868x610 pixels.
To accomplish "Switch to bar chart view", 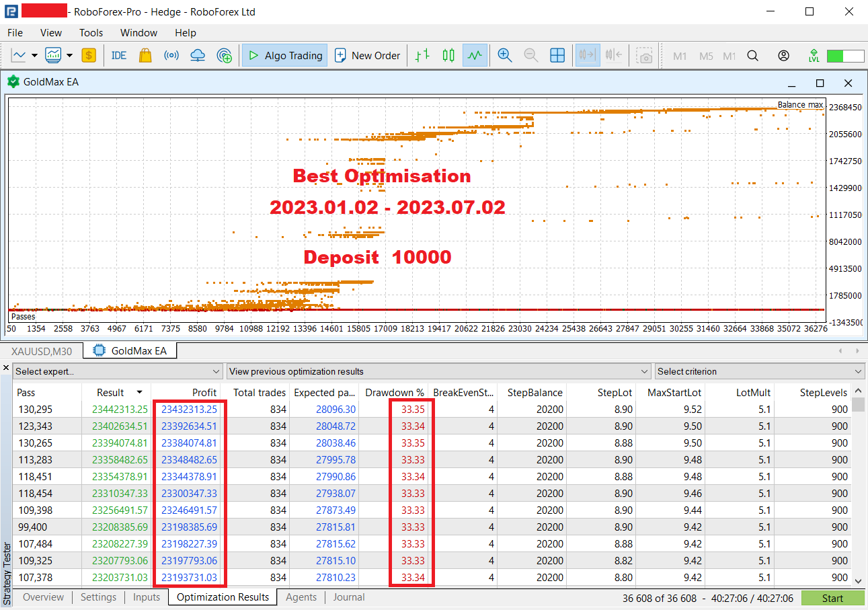I will click(x=422, y=55).
